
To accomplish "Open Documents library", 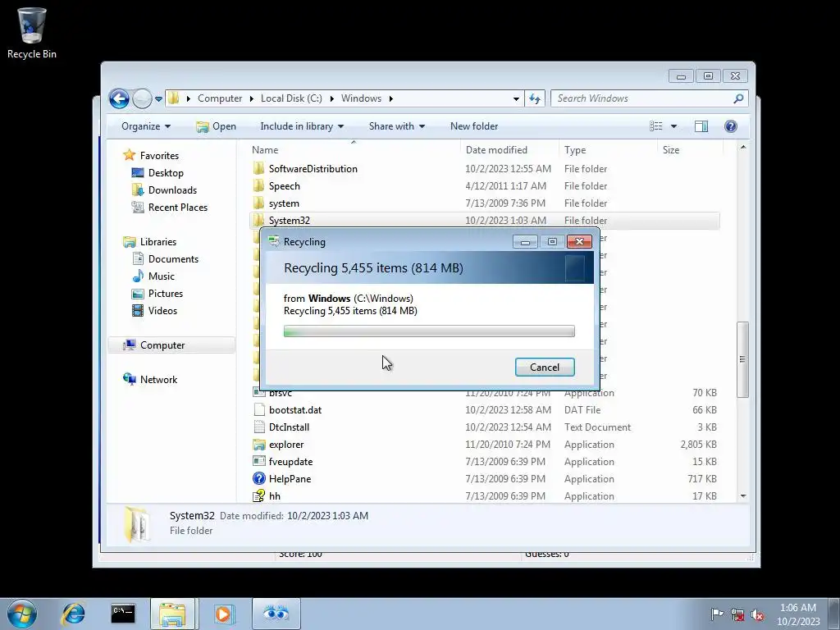I will pos(173,259).
